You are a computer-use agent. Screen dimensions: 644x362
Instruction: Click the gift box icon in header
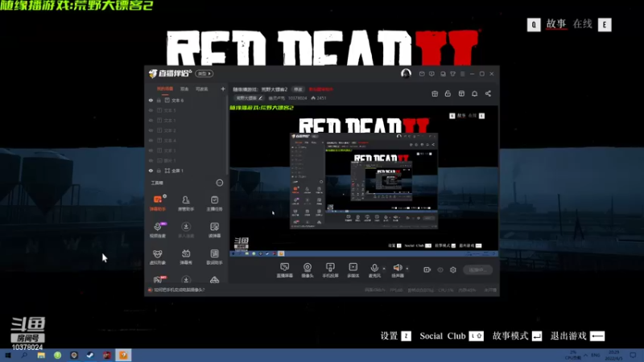(x=435, y=93)
